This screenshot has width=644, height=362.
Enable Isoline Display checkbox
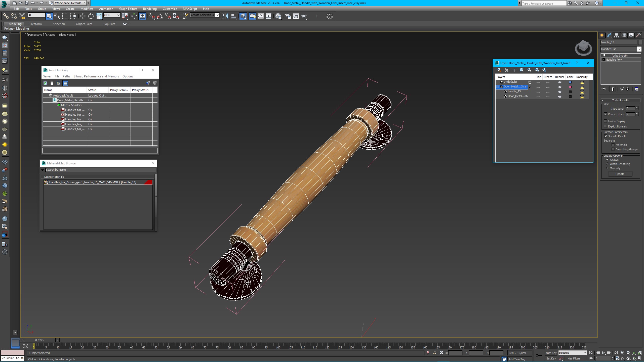606,121
